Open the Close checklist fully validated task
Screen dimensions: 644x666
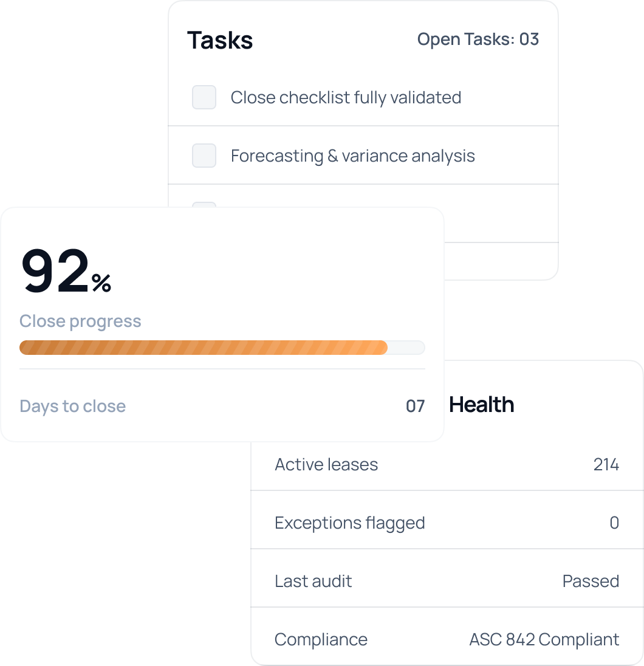(346, 97)
